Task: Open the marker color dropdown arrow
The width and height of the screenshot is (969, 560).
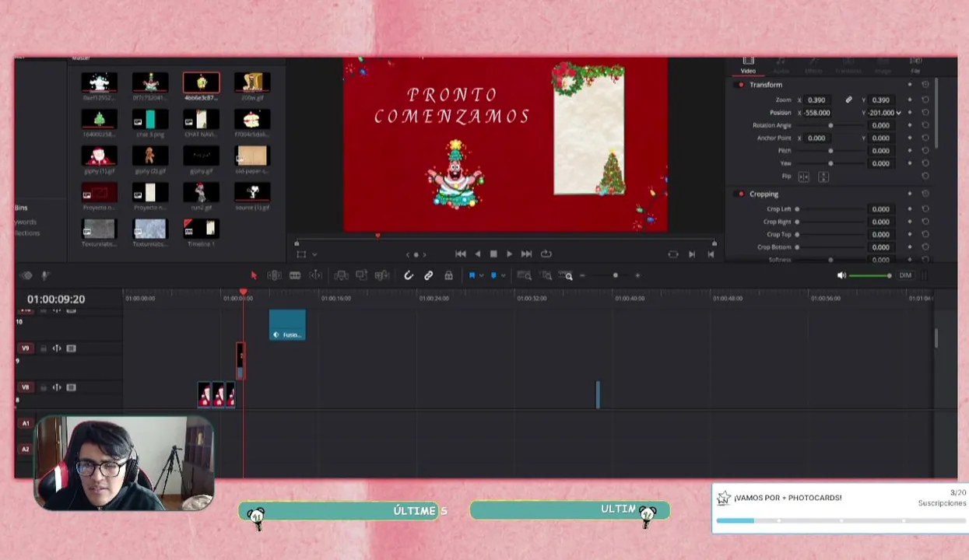Action: (x=503, y=275)
